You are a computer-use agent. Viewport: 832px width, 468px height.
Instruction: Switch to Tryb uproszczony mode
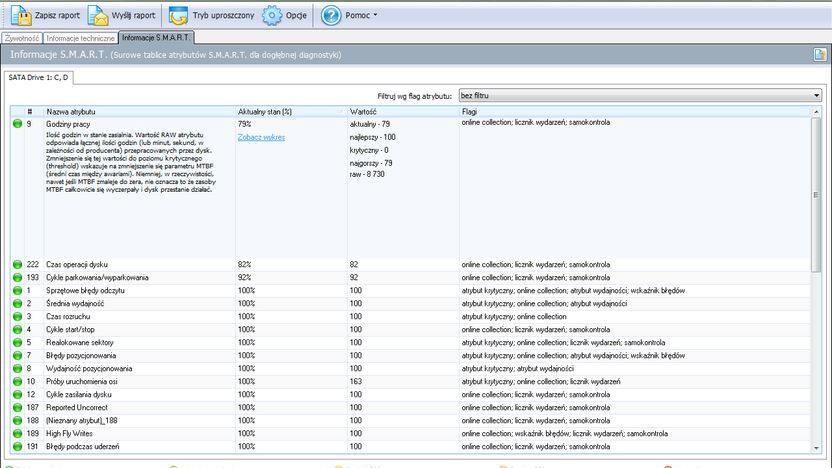coord(212,15)
